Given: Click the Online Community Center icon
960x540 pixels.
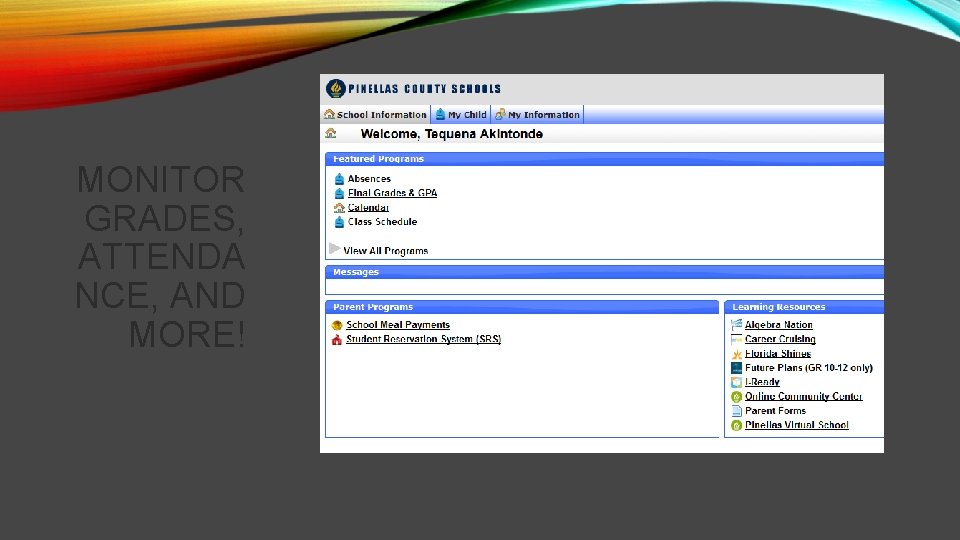Looking at the screenshot, I should (737, 397).
